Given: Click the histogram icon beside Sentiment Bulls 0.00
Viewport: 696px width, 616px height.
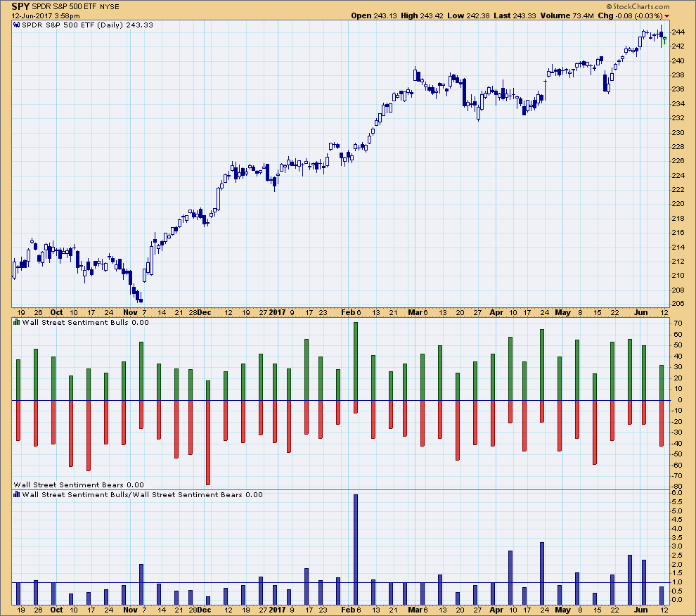Looking at the screenshot, I should (17, 323).
